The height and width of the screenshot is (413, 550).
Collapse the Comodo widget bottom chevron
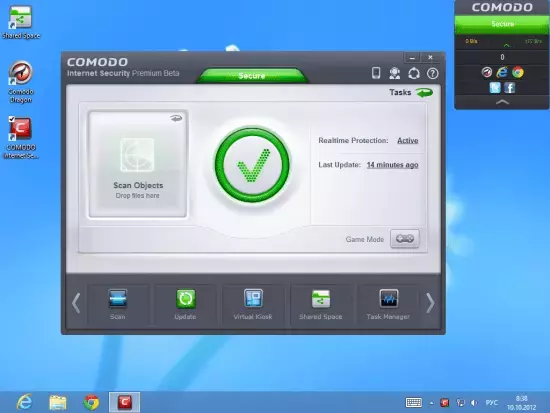click(502, 102)
